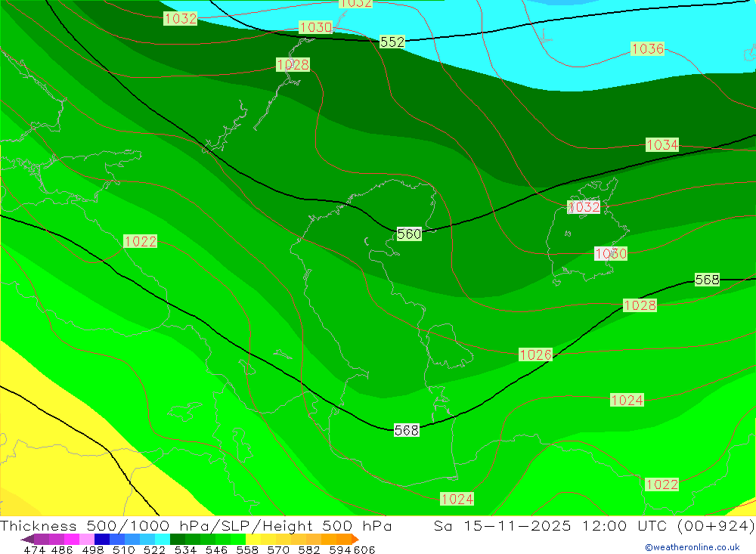This screenshot has width=756, height=554.
Task: Click the legend value 594
Action: 340,549
